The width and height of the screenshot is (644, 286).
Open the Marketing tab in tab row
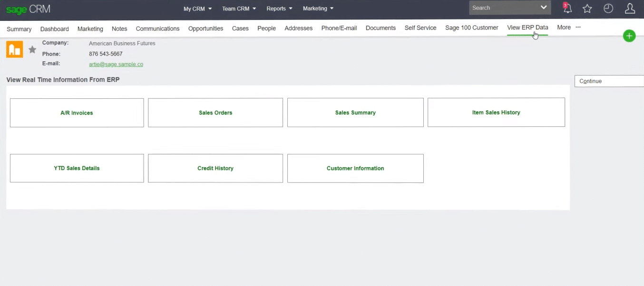coord(90,29)
